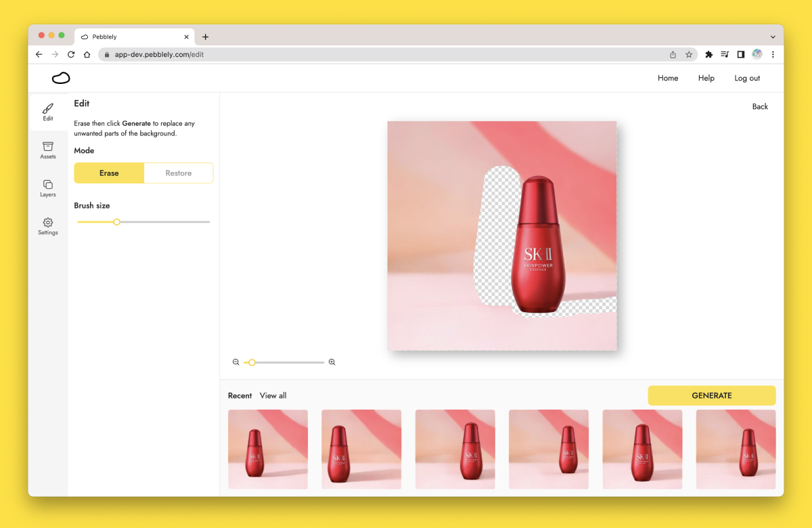
Task: Close the Pebblely browser tab
Action: pyautogui.click(x=187, y=37)
